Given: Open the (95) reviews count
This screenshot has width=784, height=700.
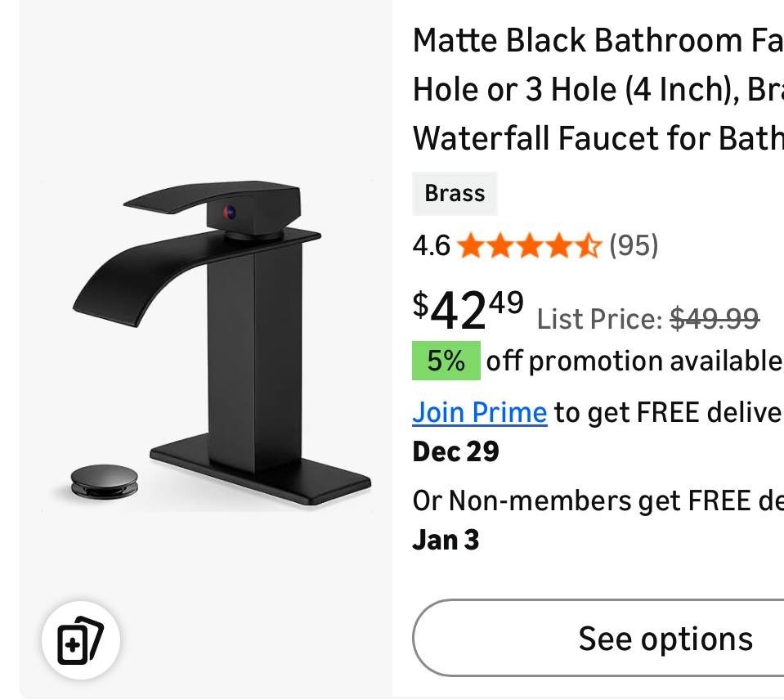Looking at the screenshot, I should pos(634,245).
